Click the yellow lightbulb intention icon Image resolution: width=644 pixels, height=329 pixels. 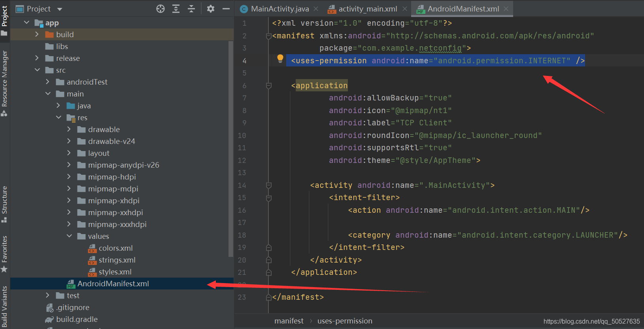(x=280, y=59)
